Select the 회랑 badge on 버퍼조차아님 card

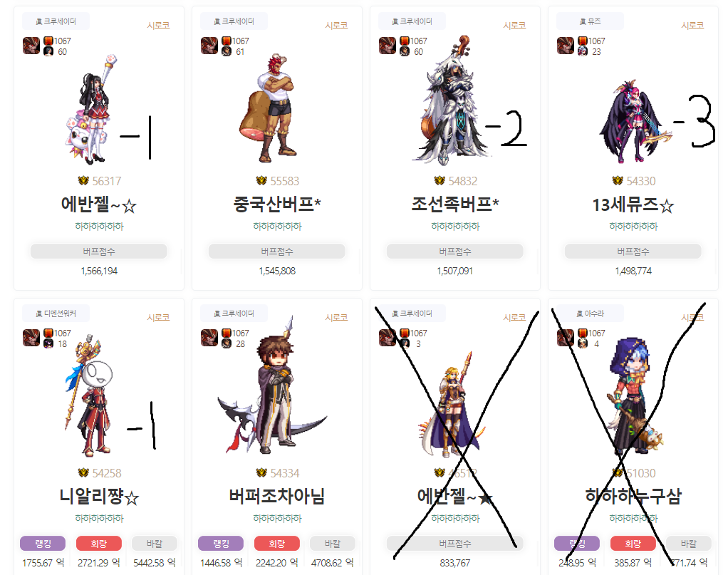[x=276, y=544]
